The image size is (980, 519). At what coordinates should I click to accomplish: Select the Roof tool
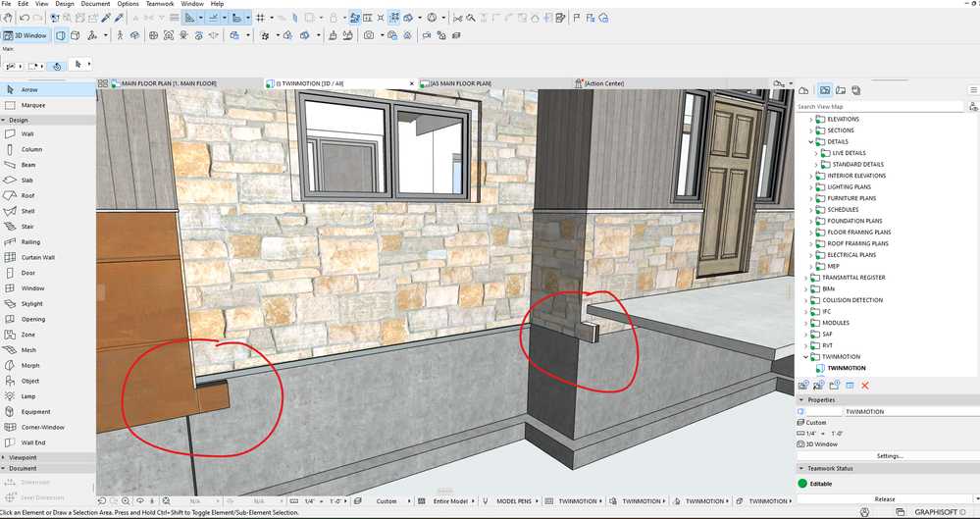point(27,195)
